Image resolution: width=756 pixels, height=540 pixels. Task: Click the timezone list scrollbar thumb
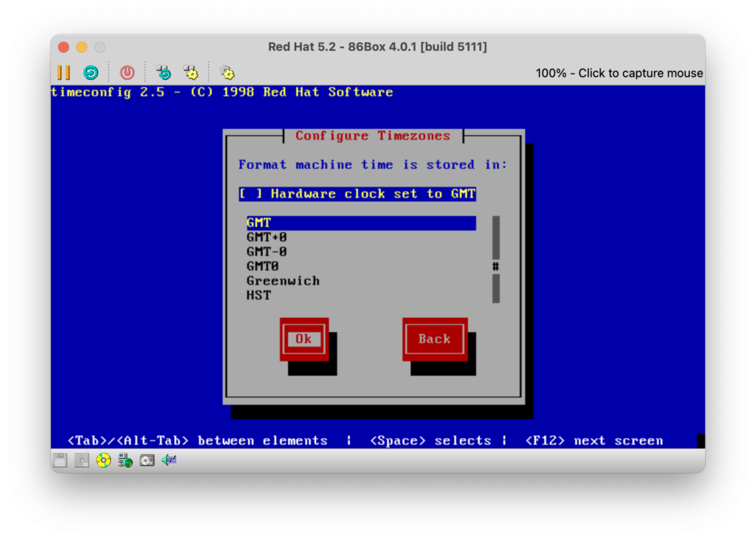(495, 266)
